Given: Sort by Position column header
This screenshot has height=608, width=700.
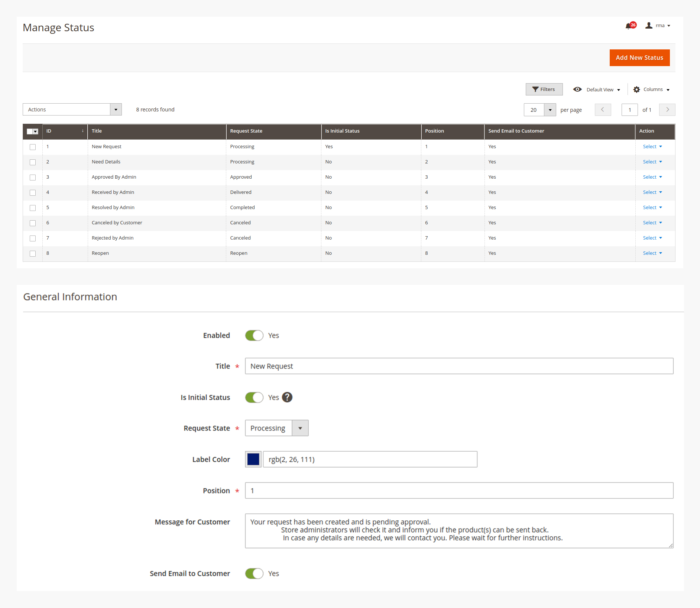Looking at the screenshot, I should coord(453,131).
